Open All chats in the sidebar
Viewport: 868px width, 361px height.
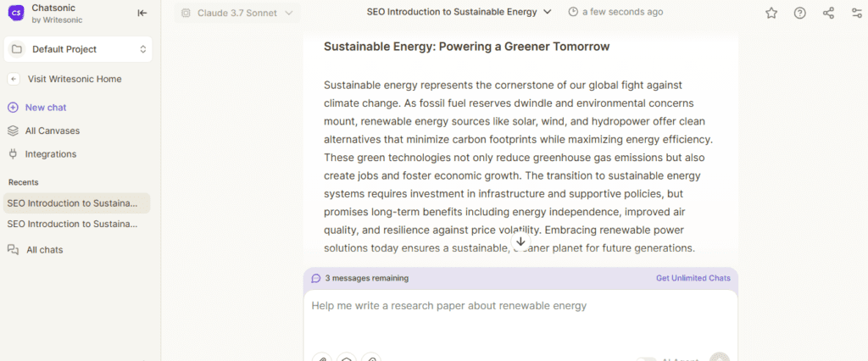[44, 250]
